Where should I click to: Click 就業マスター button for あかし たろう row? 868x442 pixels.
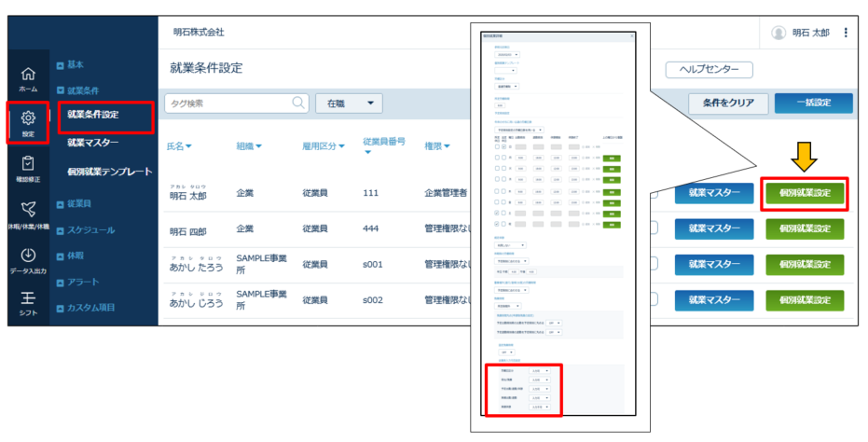714,265
